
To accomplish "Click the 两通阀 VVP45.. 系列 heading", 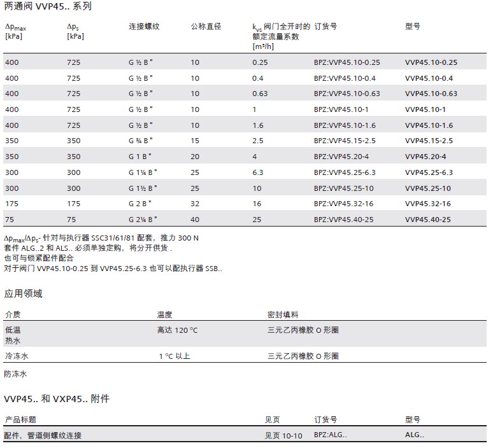I will tap(48, 6).
